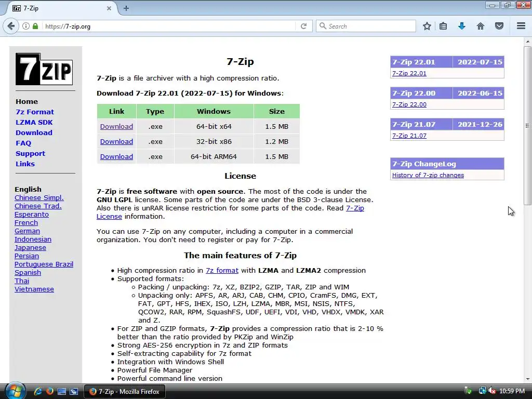The height and width of the screenshot is (399, 532).
Task: Click the vertical scrollbar thumb
Action: 527,126
